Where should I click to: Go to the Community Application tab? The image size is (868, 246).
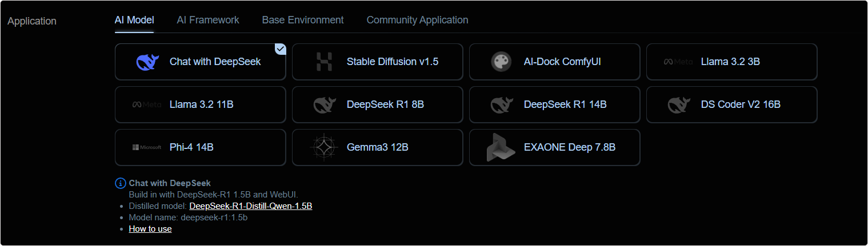point(417,20)
